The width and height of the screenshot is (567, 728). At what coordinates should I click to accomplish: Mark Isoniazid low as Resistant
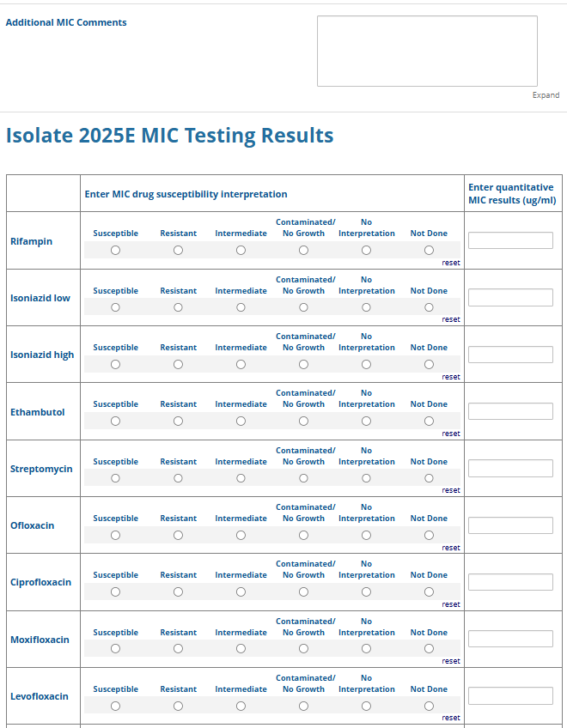[x=178, y=307]
